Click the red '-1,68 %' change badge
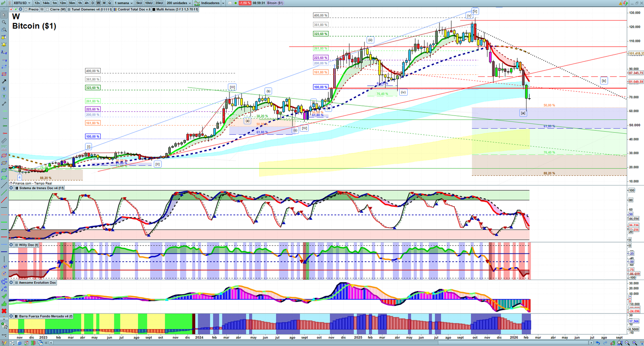644x346 pixels. click(245, 3)
